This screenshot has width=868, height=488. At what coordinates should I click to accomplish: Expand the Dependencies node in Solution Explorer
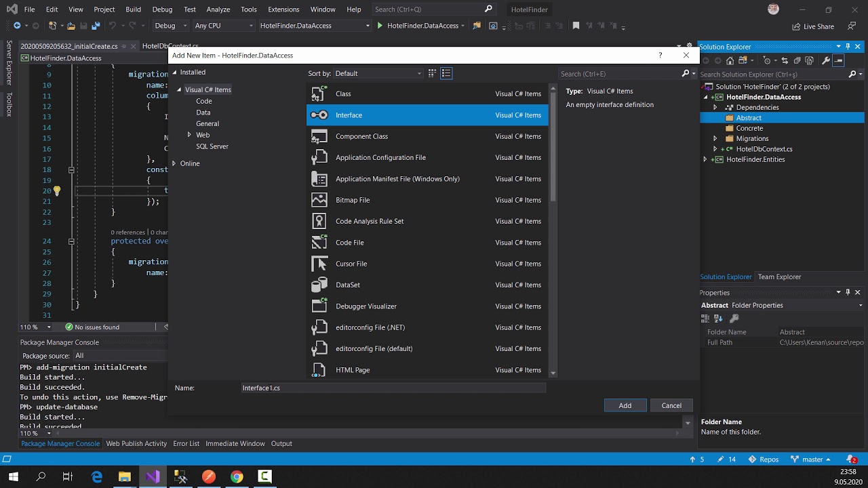(x=715, y=107)
